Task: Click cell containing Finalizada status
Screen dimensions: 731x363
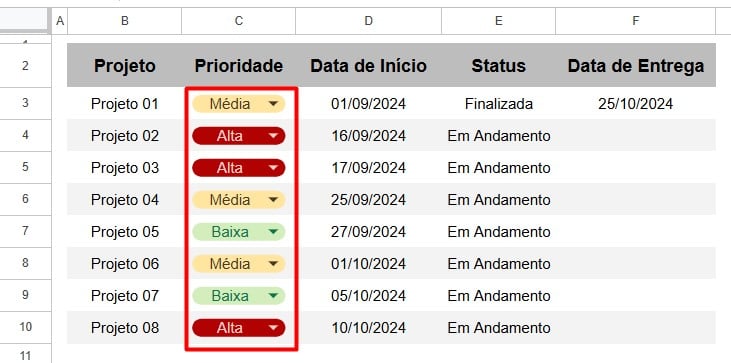Action: pyautogui.click(x=498, y=104)
